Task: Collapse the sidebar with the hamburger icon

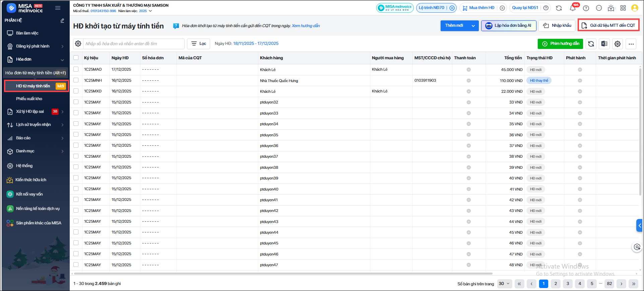Action: [x=58, y=8]
